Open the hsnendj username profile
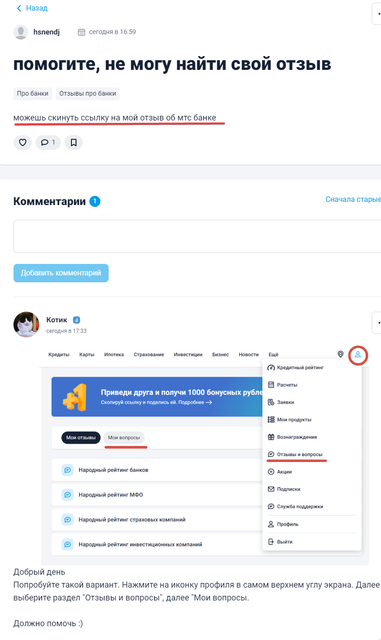The width and height of the screenshot is (381, 640). click(47, 32)
